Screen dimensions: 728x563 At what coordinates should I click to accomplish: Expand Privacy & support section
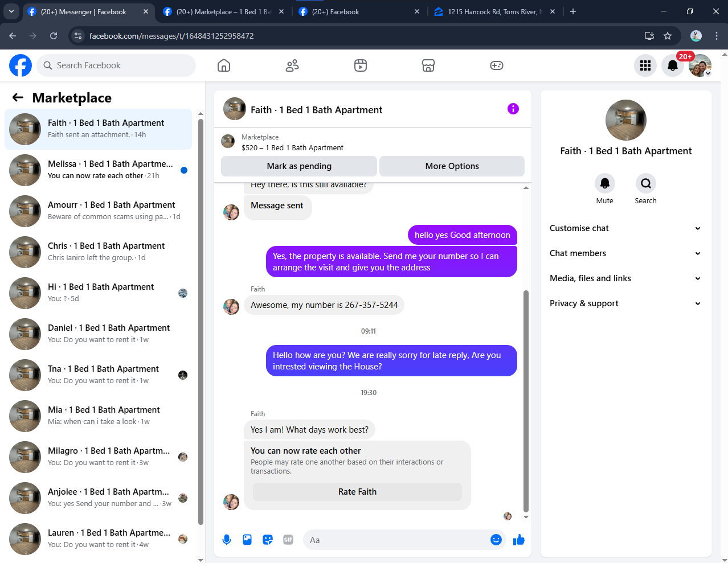click(625, 303)
